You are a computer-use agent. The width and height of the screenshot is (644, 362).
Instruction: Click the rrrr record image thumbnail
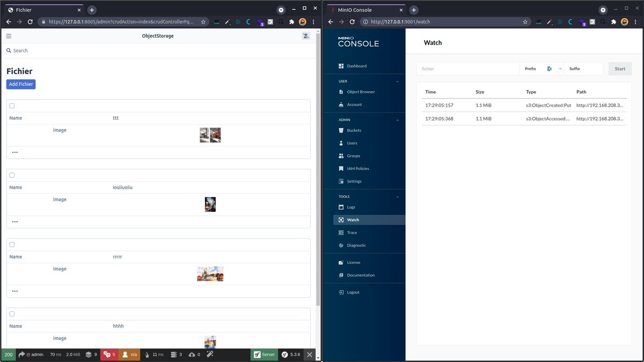coord(210,274)
